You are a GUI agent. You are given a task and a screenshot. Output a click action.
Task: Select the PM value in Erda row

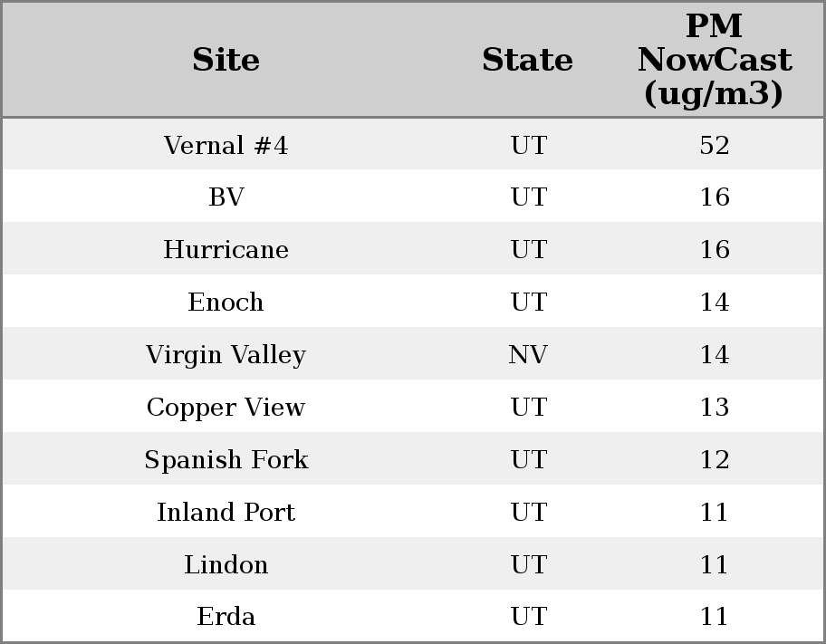click(x=714, y=617)
